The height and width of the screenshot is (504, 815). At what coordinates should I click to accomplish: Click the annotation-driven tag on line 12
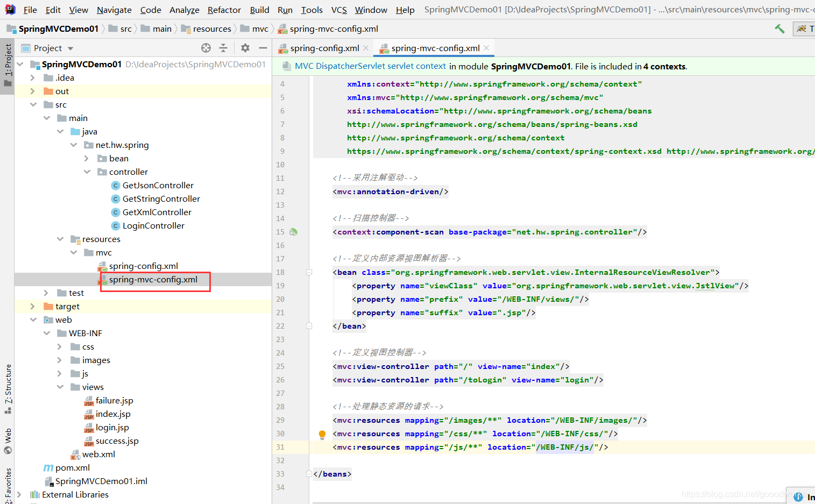point(390,192)
